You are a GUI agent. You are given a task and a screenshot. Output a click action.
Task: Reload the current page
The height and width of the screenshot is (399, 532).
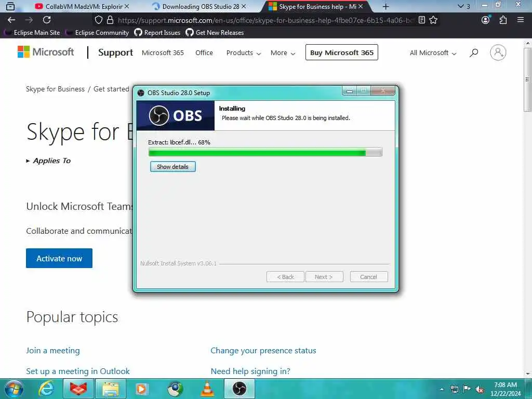point(47,20)
